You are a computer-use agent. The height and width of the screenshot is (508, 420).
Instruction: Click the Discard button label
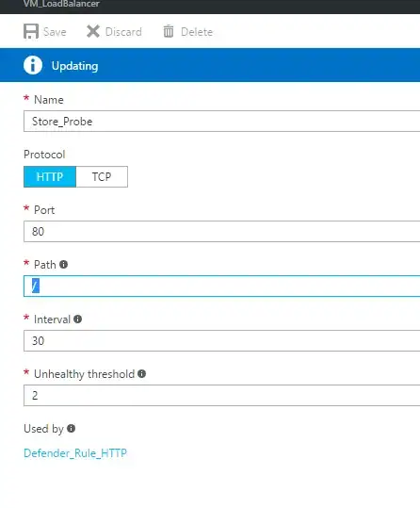tap(123, 32)
